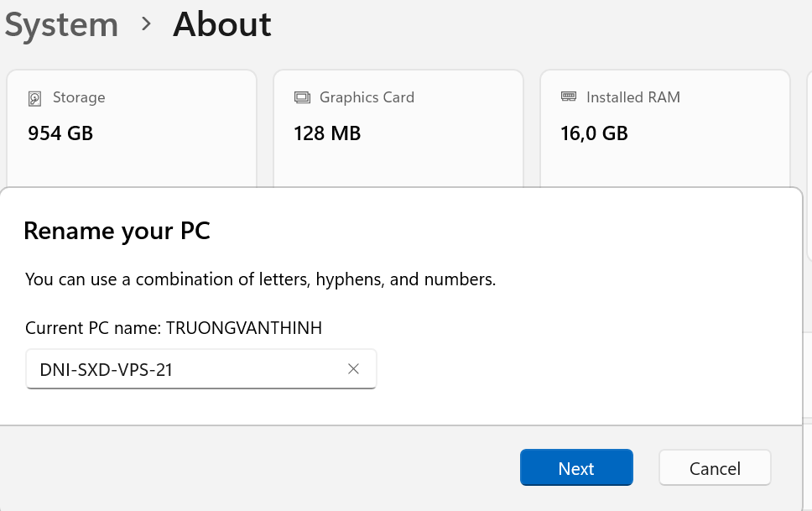Click the 128 MB graphics value
The width and height of the screenshot is (812, 511).
click(x=327, y=133)
